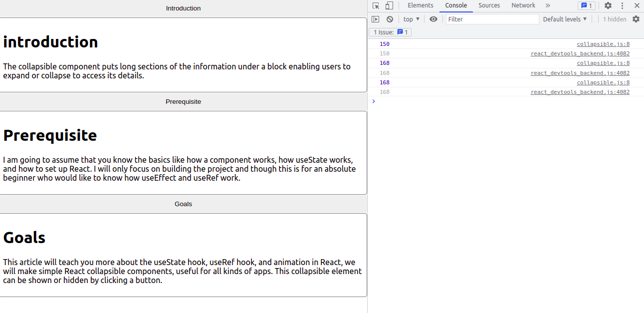This screenshot has width=644, height=313.
Task: Toggle the device toolbar icon
Action: [389, 5]
